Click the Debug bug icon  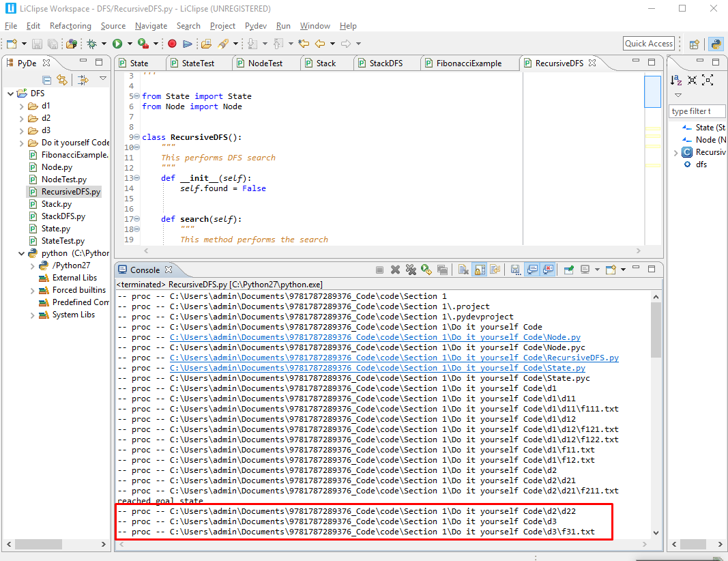92,44
